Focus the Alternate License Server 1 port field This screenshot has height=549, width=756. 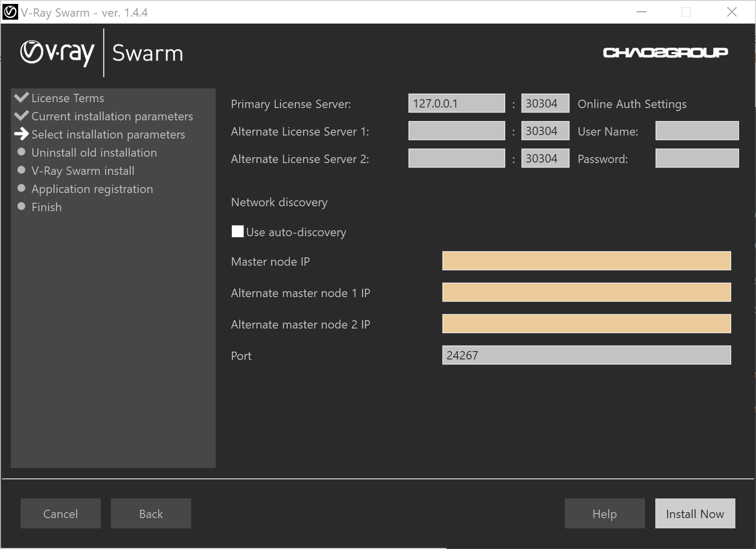pyautogui.click(x=545, y=131)
